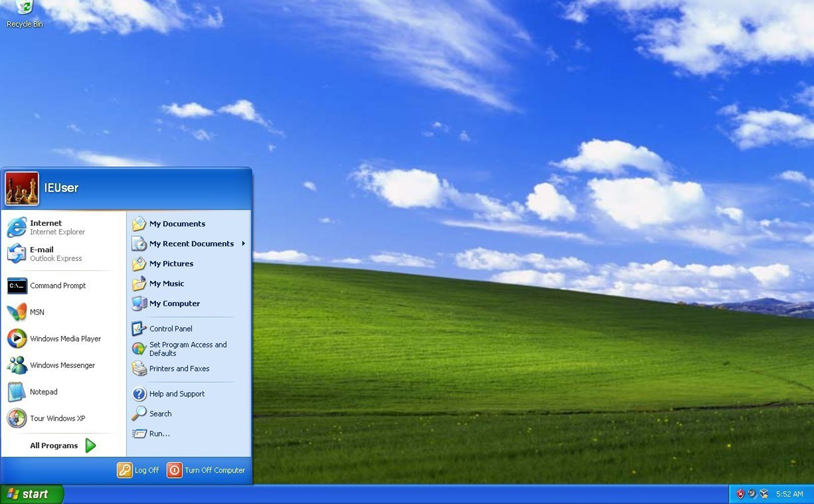Open the Security Center alert shield in tray
The image size is (814, 504).
click(x=740, y=494)
